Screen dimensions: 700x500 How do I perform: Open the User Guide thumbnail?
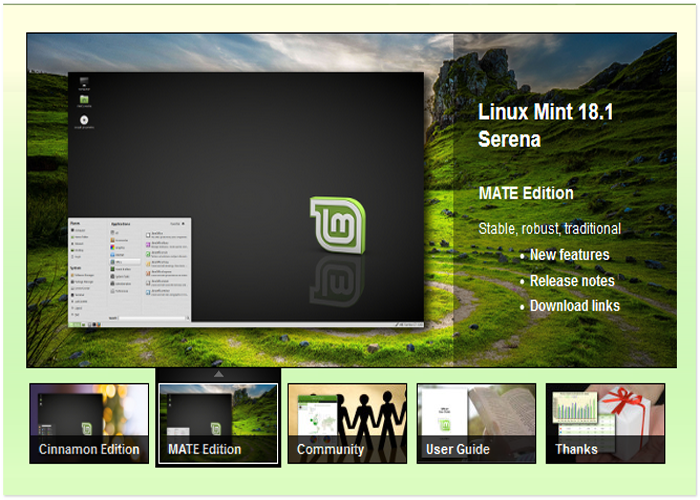476,423
